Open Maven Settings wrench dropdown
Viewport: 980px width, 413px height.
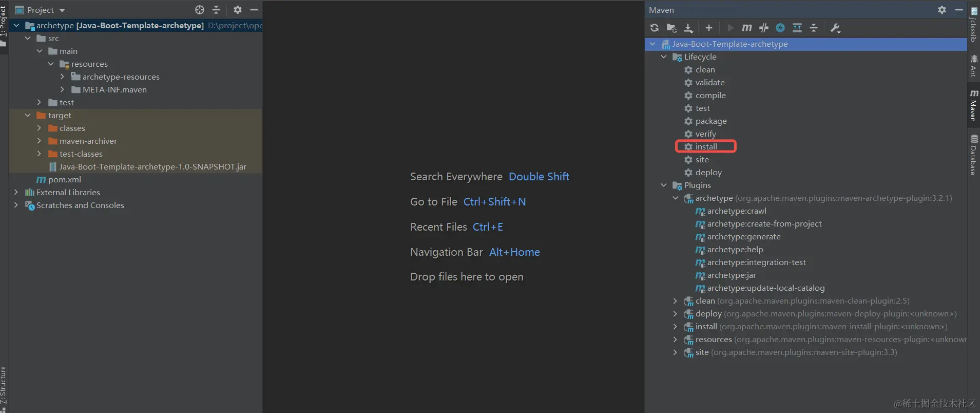pyautogui.click(x=835, y=28)
